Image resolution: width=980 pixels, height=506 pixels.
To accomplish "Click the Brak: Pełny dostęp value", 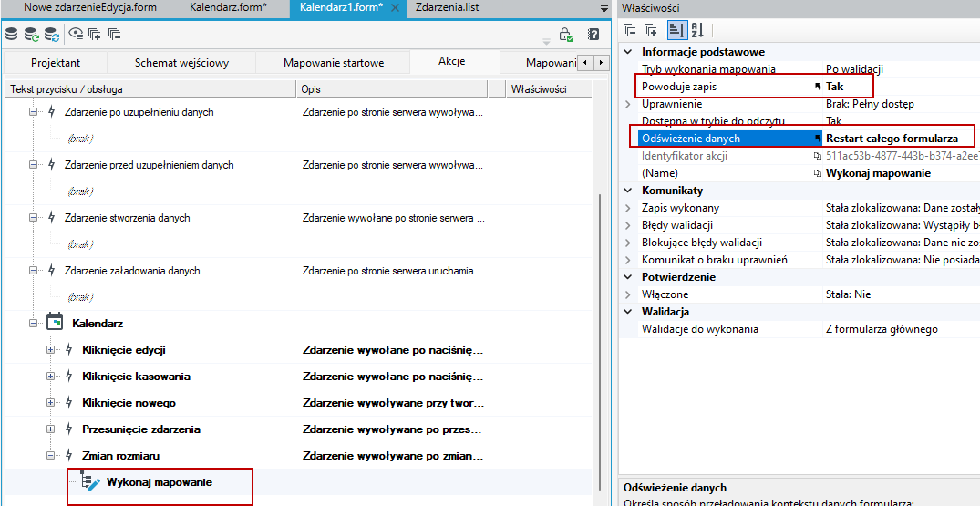I will [870, 104].
